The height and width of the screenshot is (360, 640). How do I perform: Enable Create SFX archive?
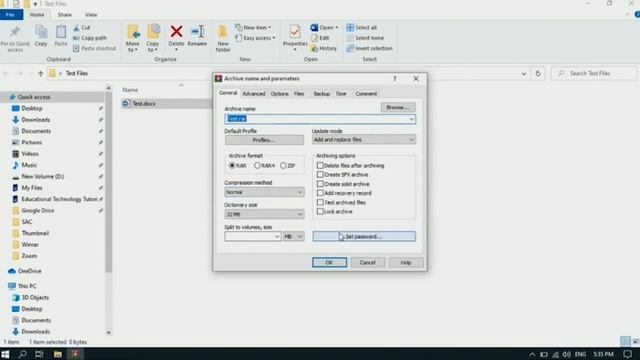(320, 175)
